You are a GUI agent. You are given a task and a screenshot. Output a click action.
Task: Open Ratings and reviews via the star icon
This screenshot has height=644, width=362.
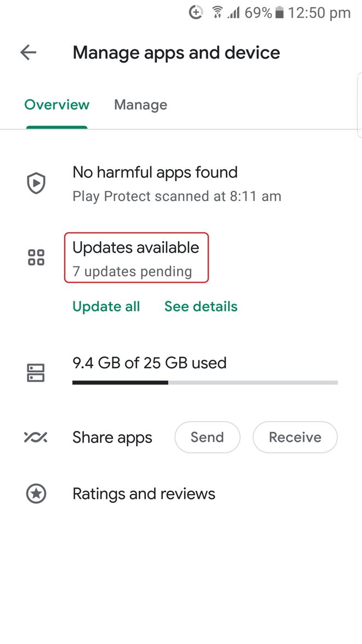tap(36, 494)
